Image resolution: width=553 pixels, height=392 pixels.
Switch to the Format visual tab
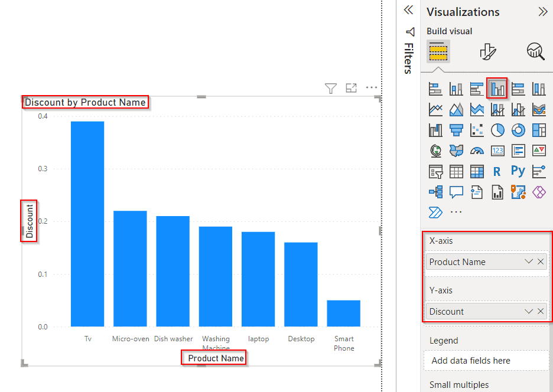488,51
